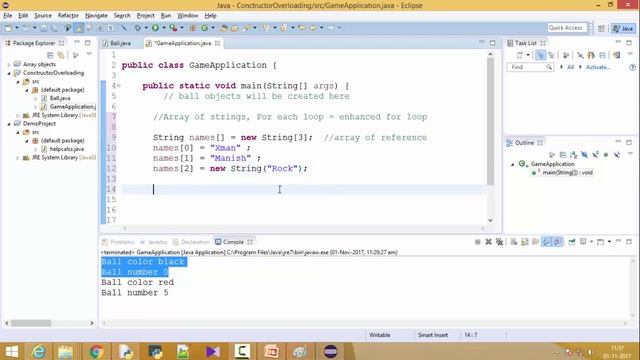This screenshot has width=640, height=360.
Task: Click Remove All Terminated Launches console icon
Action: pos(499,242)
